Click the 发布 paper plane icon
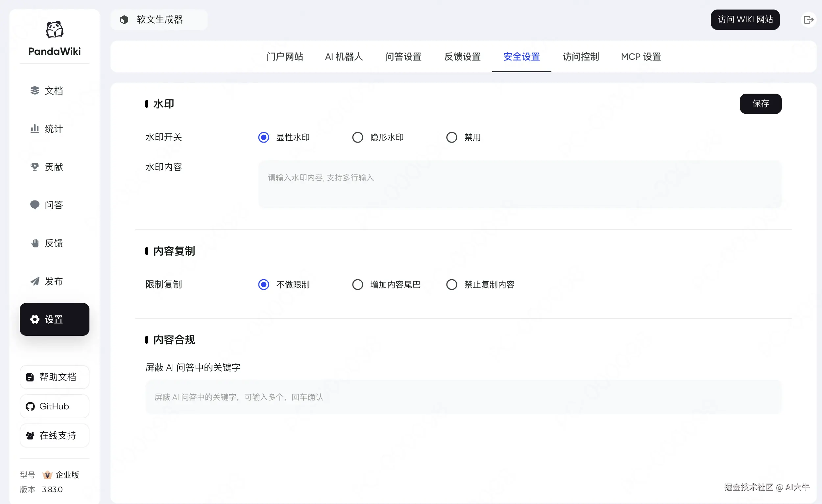 (x=35, y=281)
